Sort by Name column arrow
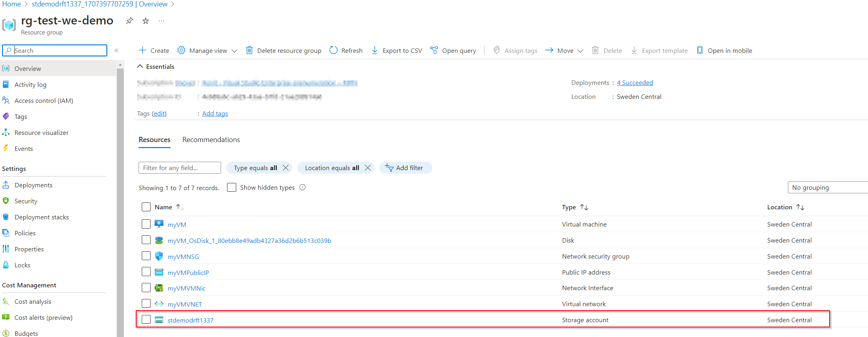This screenshot has height=337, width=868. pyautogui.click(x=180, y=207)
